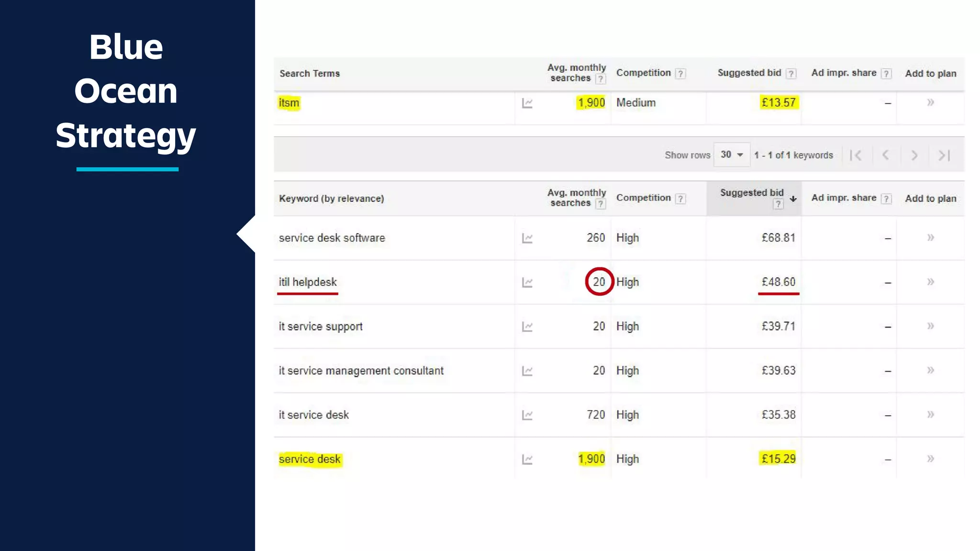Open trend chart for service desk software

click(x=527, y=238)
